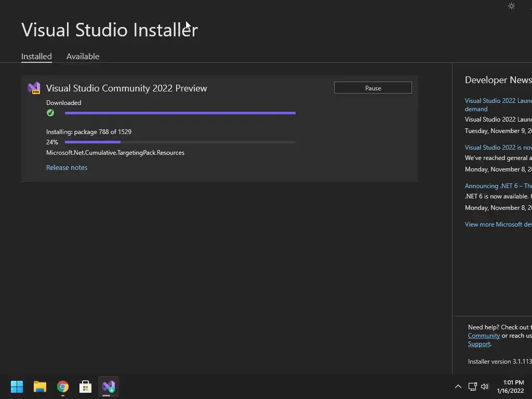Switch to the Available tab
The image size is (532, 399).
tap(83, 56)
